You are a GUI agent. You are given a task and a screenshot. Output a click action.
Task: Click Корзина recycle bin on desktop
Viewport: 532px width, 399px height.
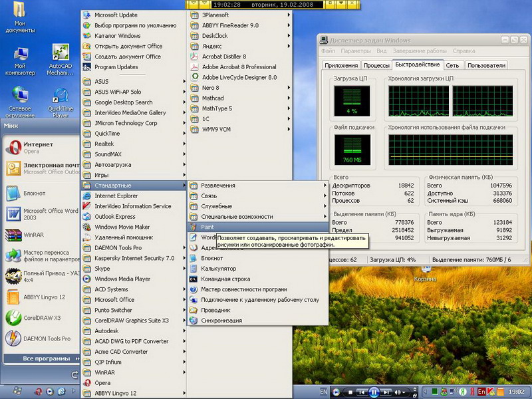coord(425,274)
